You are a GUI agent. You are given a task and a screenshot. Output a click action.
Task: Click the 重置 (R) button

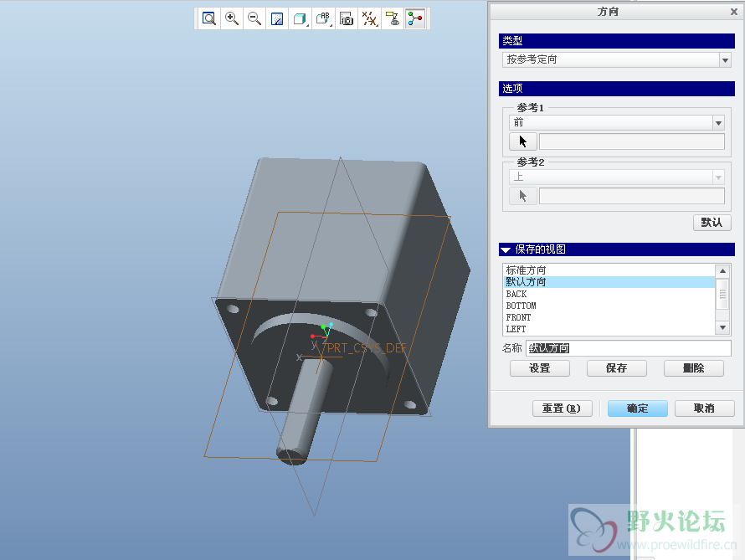pyautogui.click(x=562, y=408)
